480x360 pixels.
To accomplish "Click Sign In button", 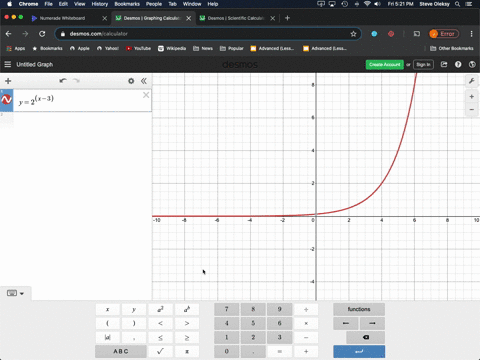I will [423, 64].
